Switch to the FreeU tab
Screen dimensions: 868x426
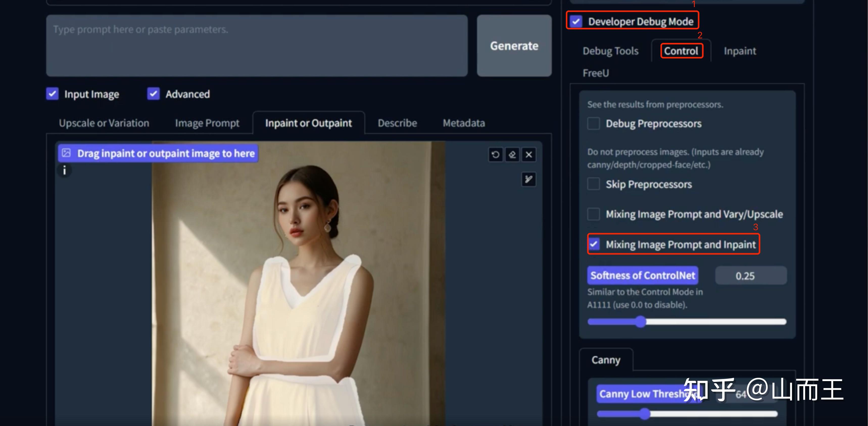click(x=596, y=73)
